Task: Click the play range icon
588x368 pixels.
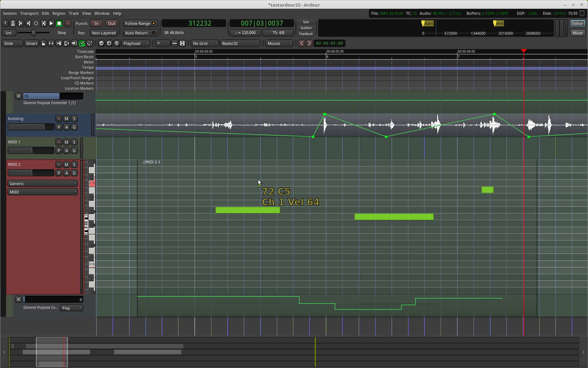Action: pyautogui.click(x=44, y=23)
